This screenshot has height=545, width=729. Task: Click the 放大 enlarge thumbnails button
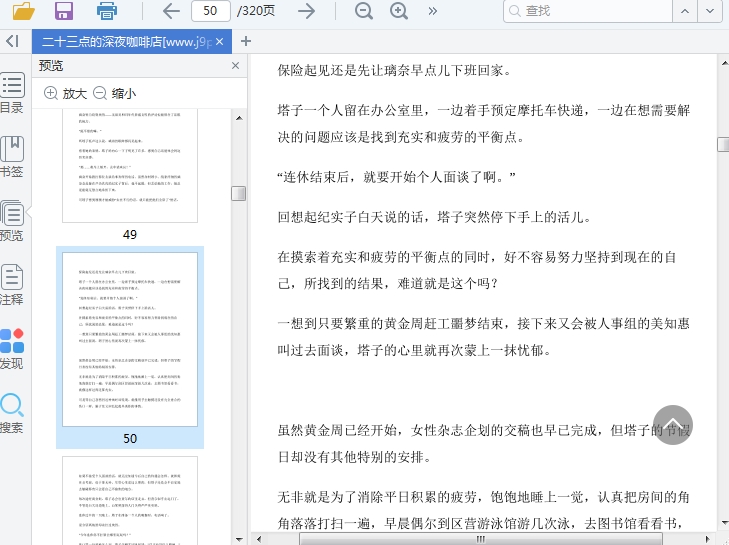pos(65,93)
